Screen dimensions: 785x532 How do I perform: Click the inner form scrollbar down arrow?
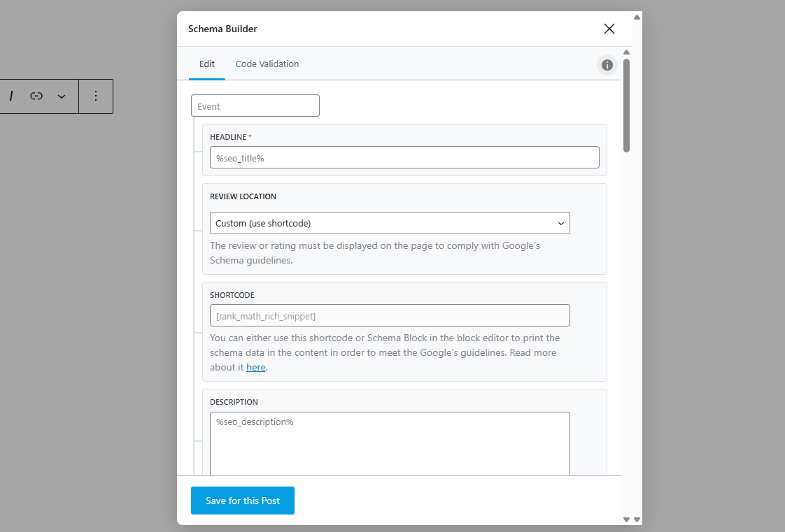(x=627, y=519)
